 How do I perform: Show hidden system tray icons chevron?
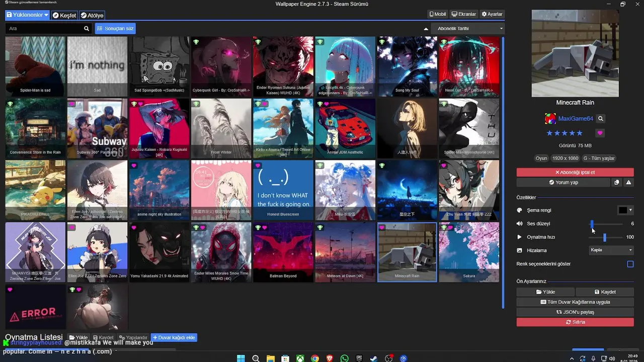coord(572,358)
